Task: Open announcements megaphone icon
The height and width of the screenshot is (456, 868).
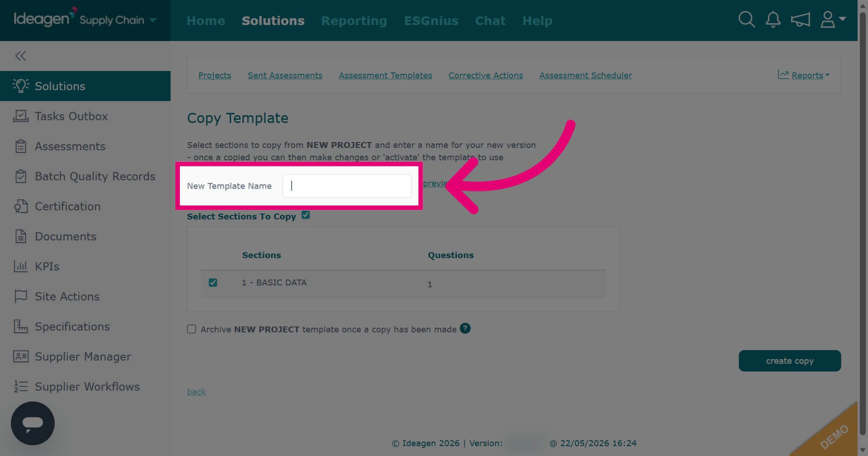Action: (800, 19)
